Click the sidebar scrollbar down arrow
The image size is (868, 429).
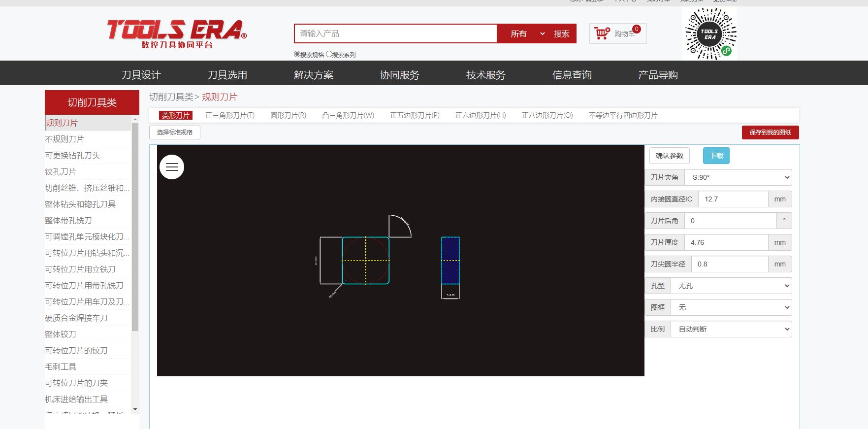(135, 409)
